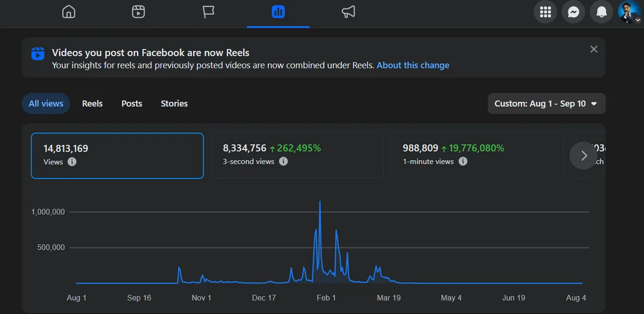Image resolution: width=644 pixels, height=314 pixels.
Task: Click the Dec 17 axis label
Action: click(264, 298)
